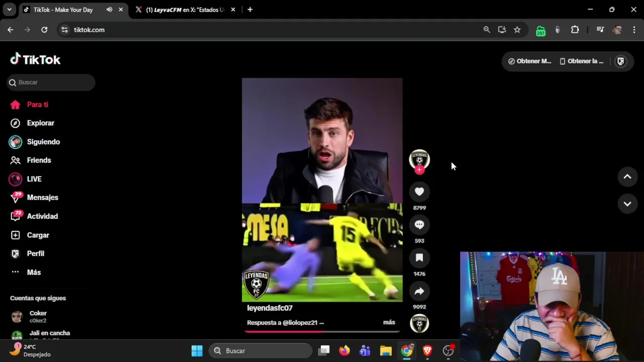Open Microsoft Teams from the taskbar
This screenshot has width=644, height=362.
click(365, 351)
